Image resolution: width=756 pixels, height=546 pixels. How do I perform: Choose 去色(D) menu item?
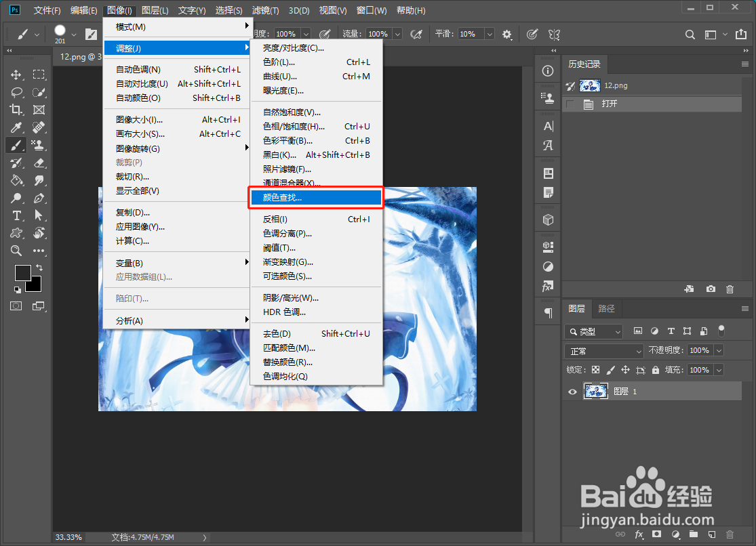[x=316, y=333]
